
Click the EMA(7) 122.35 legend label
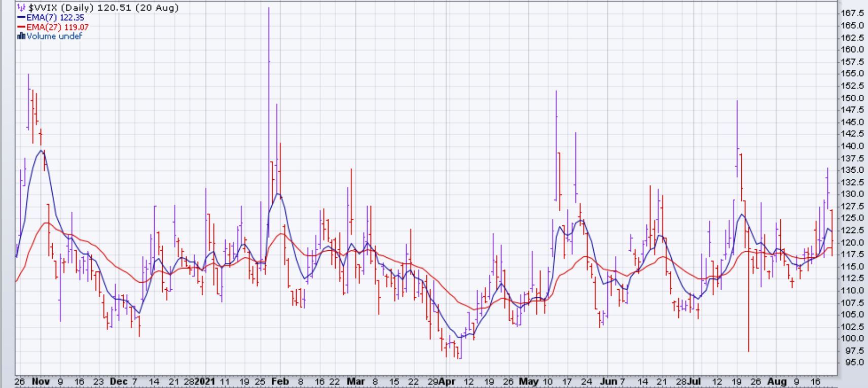[55, 18]
